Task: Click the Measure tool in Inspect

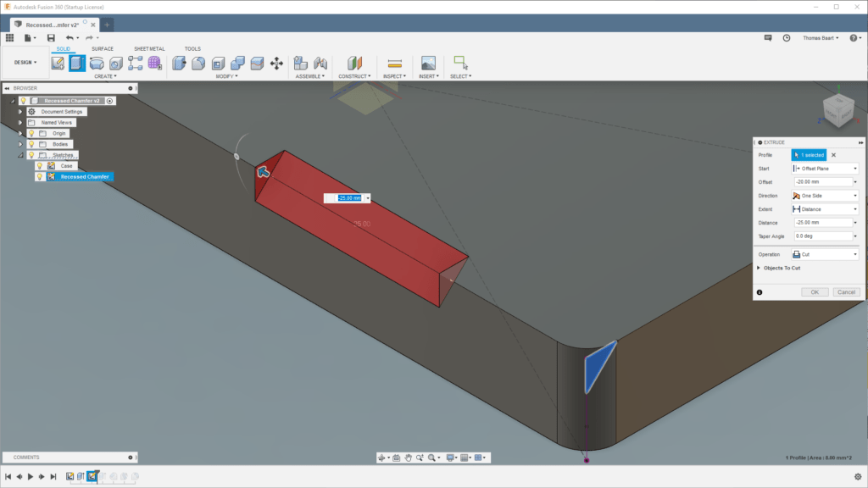Action: [x=395, y=63]
